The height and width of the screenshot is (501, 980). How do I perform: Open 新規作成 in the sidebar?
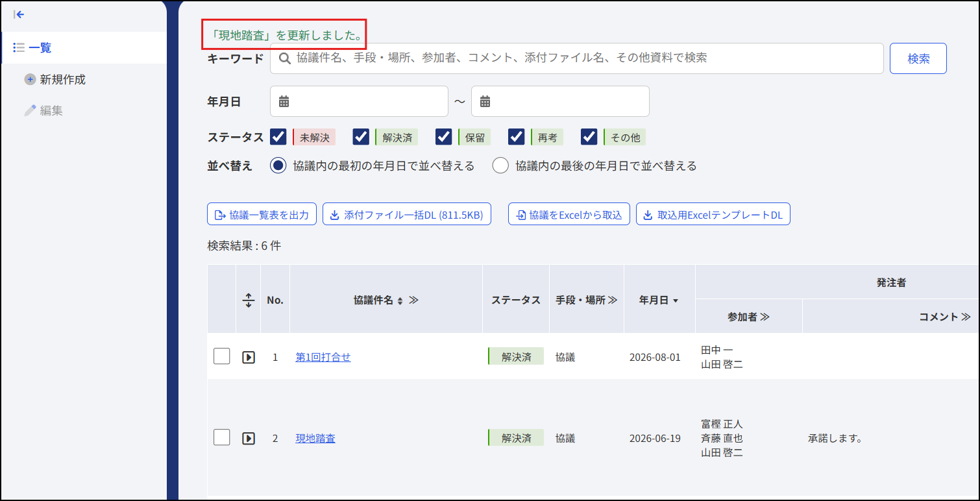[55, 79]
